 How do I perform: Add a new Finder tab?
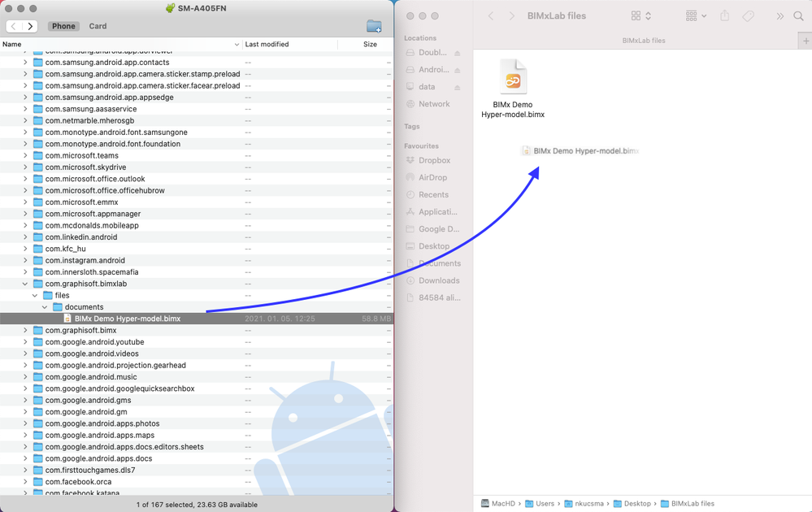(805, 41)
